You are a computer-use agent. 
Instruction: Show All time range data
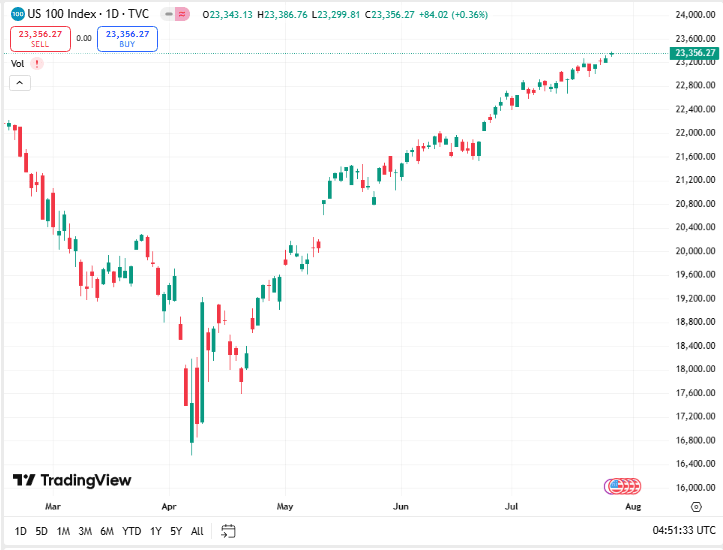pyautogui.click(x=197, y=531)
